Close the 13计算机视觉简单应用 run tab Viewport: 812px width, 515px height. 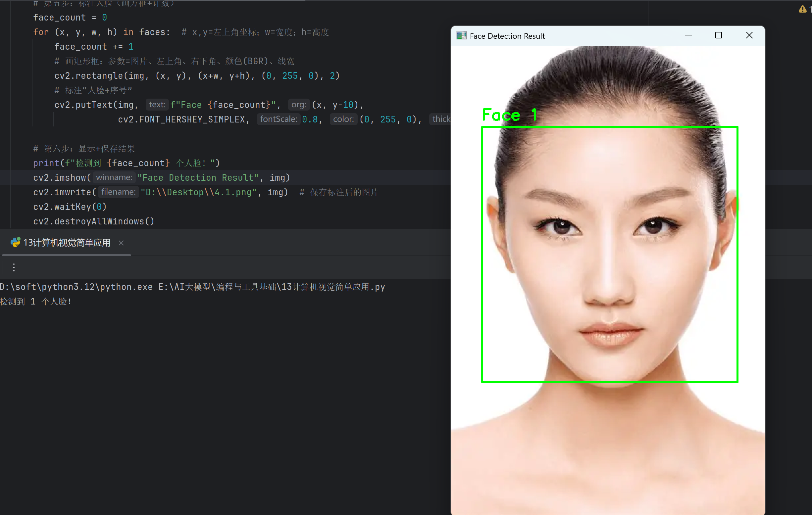(122, 243)
